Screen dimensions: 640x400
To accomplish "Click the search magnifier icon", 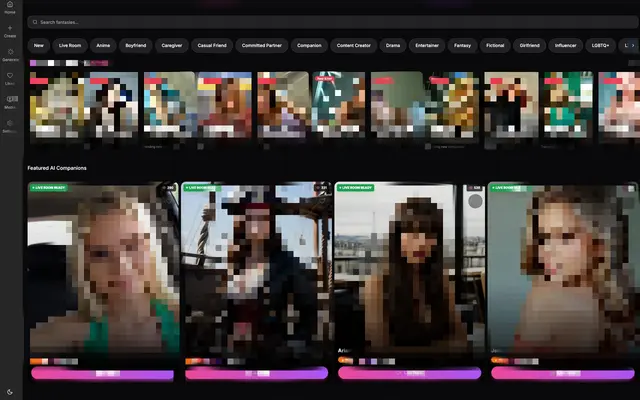I will point(35,21).
